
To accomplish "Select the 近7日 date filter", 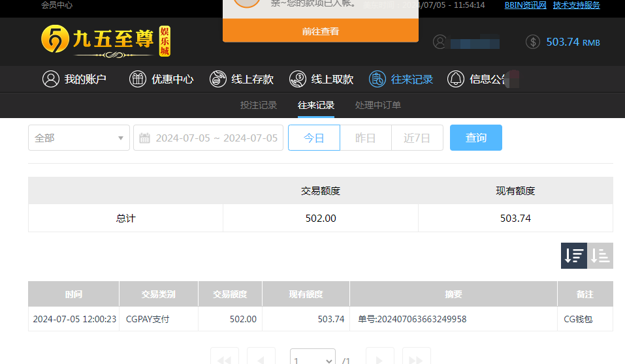I will pyautogui.click(x=417, y=138).
